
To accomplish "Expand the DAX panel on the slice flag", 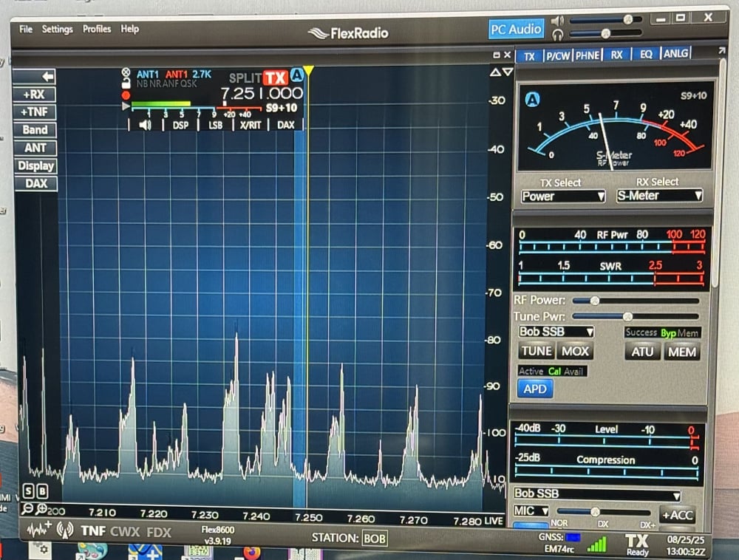I will tap(285, 126).
